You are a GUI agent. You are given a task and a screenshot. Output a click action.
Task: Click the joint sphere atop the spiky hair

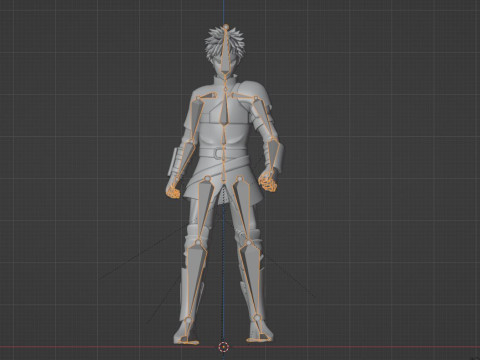(x=226, y=26)
